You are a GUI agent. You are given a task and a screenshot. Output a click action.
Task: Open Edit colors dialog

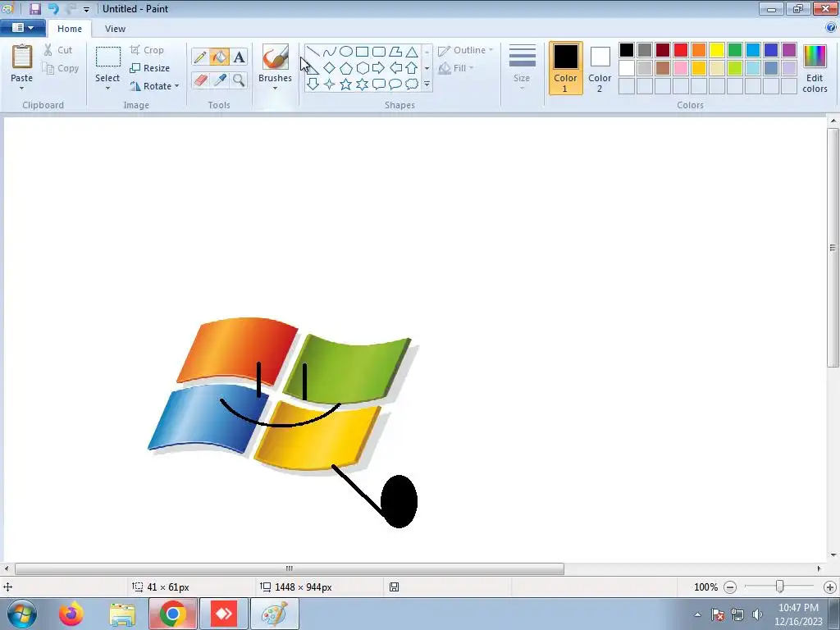point(815,68)
